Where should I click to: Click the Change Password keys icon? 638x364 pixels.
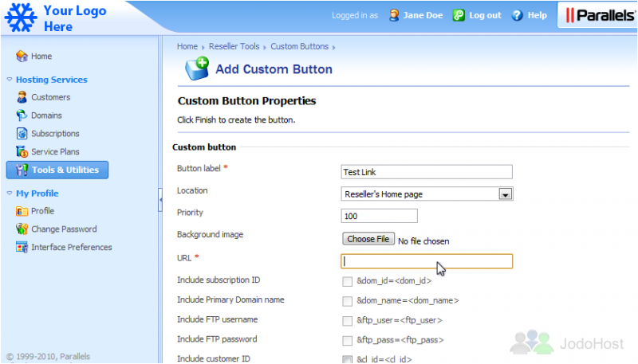point(22,229)
